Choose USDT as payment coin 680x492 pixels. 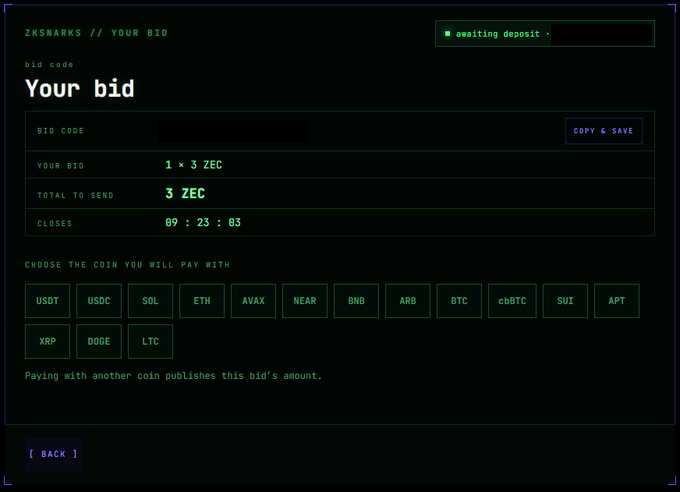[47, 301]
